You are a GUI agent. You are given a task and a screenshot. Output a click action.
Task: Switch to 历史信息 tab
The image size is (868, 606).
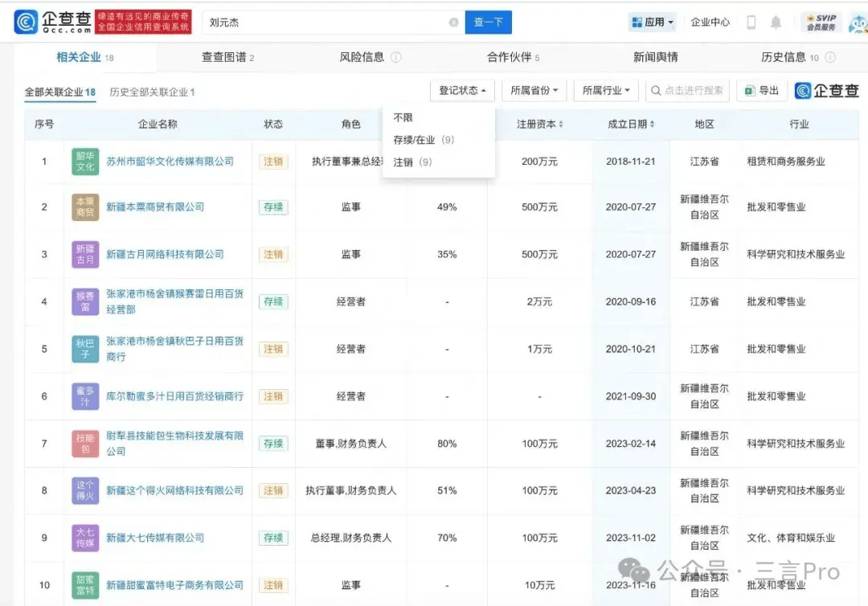pos(789,57)
